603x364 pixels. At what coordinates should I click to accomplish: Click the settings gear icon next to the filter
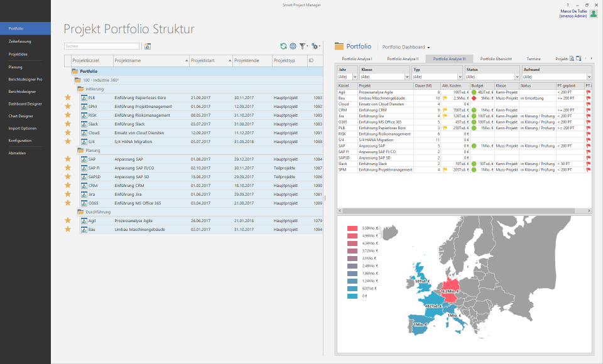tap(317, 46)
